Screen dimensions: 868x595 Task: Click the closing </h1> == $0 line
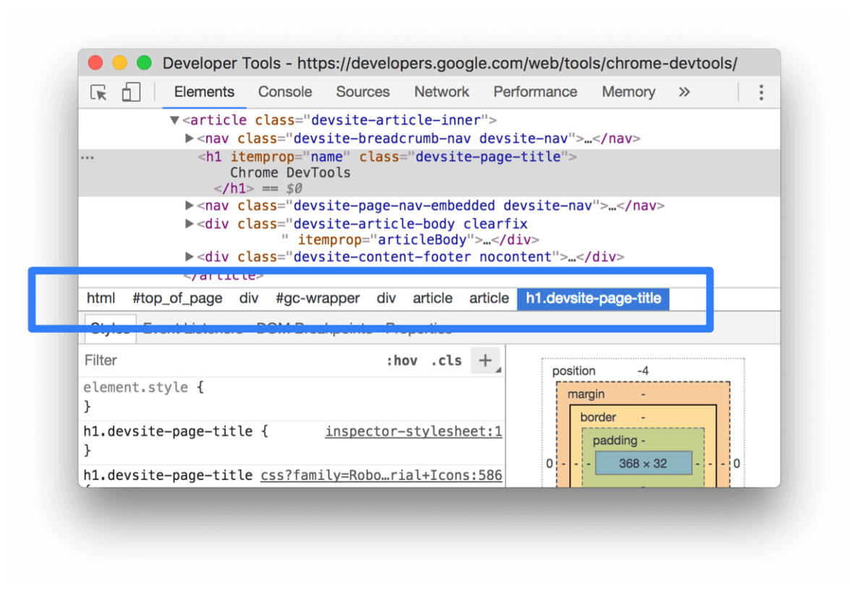click(x=258, y=189)
